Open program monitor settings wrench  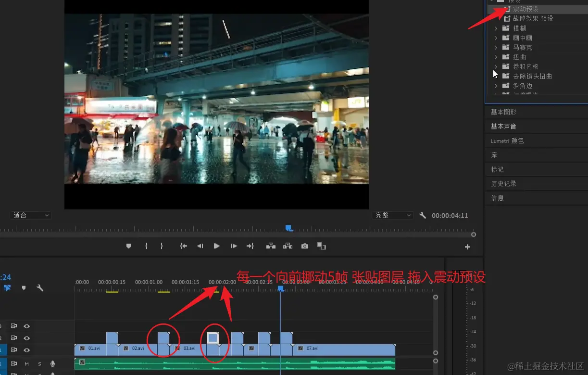[423, 215]
